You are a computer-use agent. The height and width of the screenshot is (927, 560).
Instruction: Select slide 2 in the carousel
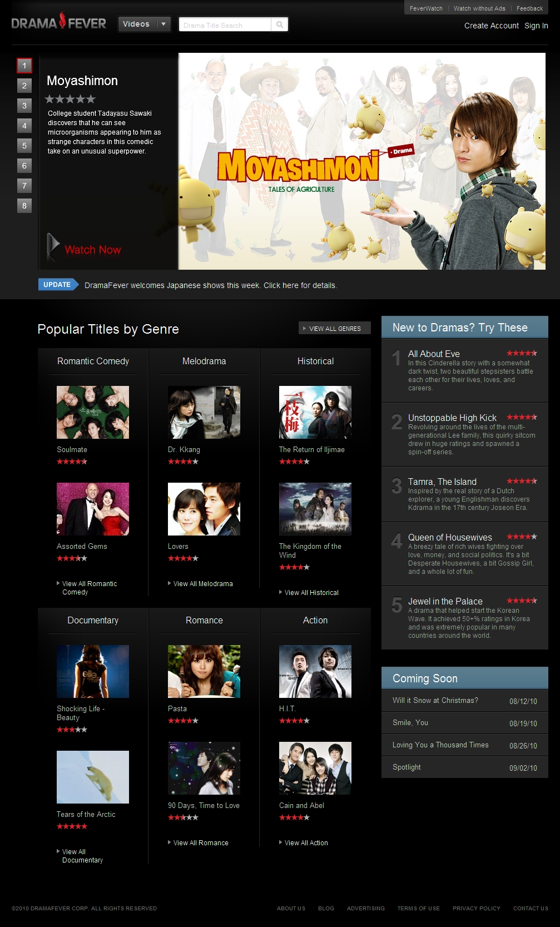24,86
